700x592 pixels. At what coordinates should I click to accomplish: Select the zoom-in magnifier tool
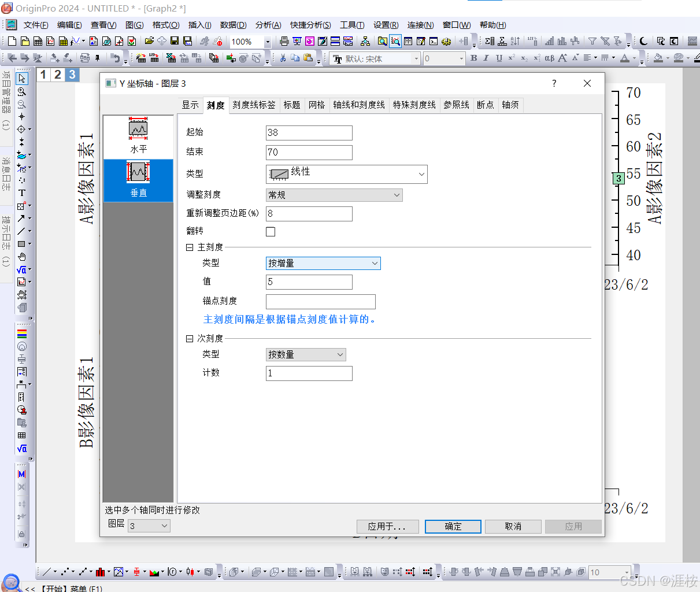[21, 91]
